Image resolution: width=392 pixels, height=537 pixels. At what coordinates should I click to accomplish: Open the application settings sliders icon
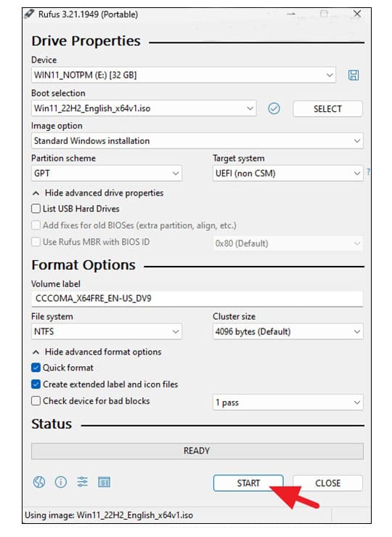tap(83, 483)
